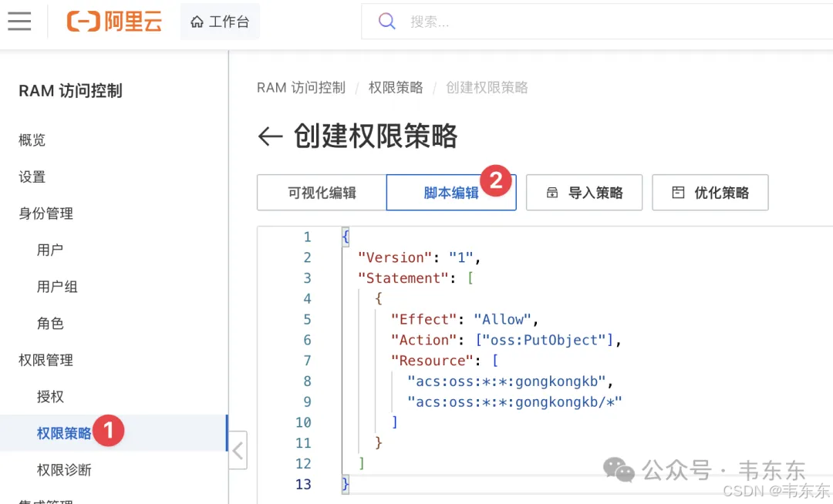Go to RAM 访问控制 breadcrumb
Image resolution: width=833 pixels, height=504 pixels.
302,88
